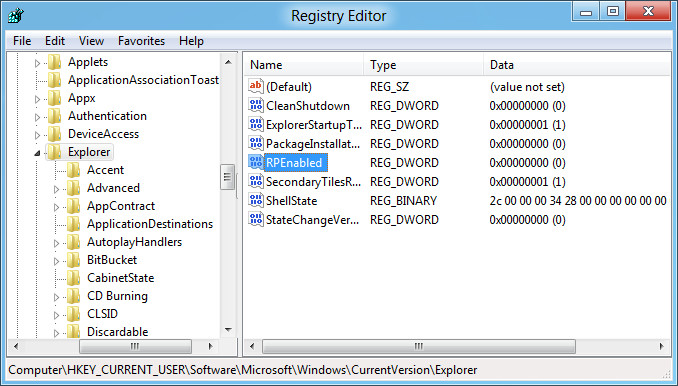Expand the CLSID key arrow
The image size is (678, 386).
(56, 315)
